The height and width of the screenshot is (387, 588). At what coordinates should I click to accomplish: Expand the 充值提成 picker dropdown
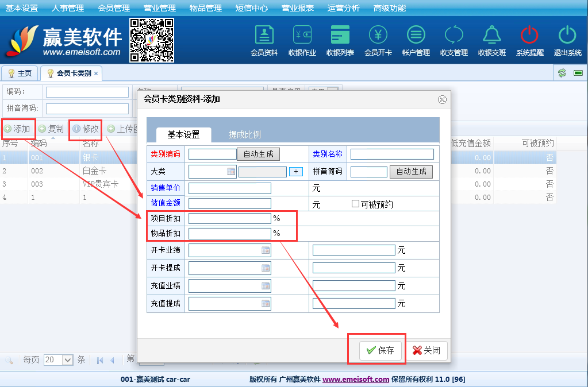coord(266,304)
